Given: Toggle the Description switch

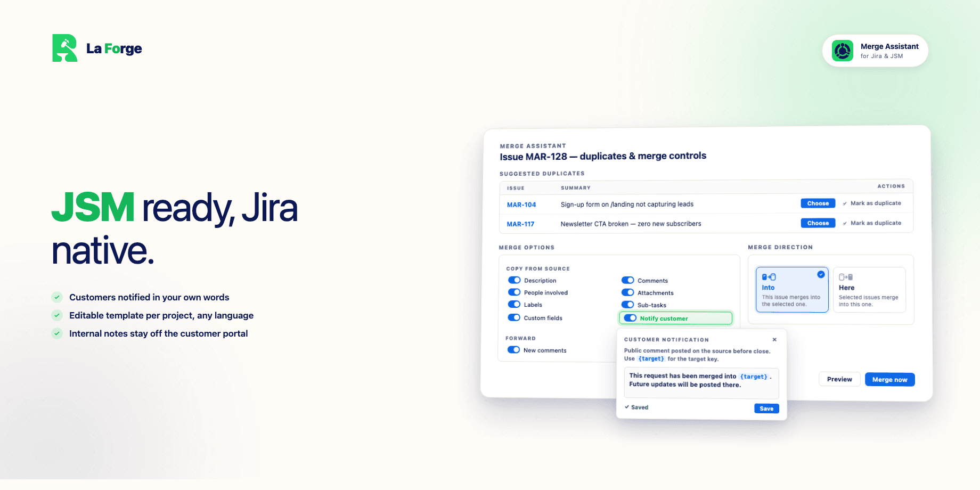Looking at the screenshot, I should 514,280.
